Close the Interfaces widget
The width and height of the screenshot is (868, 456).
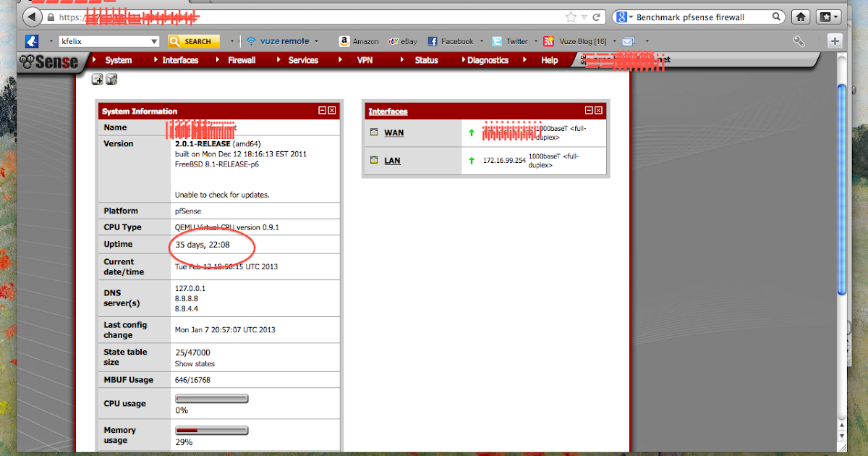tap(598, 111)
